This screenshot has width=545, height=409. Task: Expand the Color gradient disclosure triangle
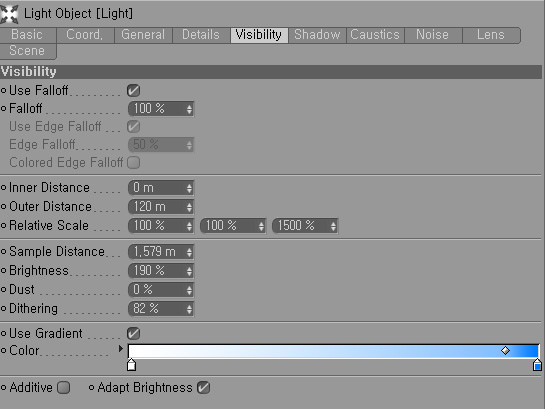[121, 349]
